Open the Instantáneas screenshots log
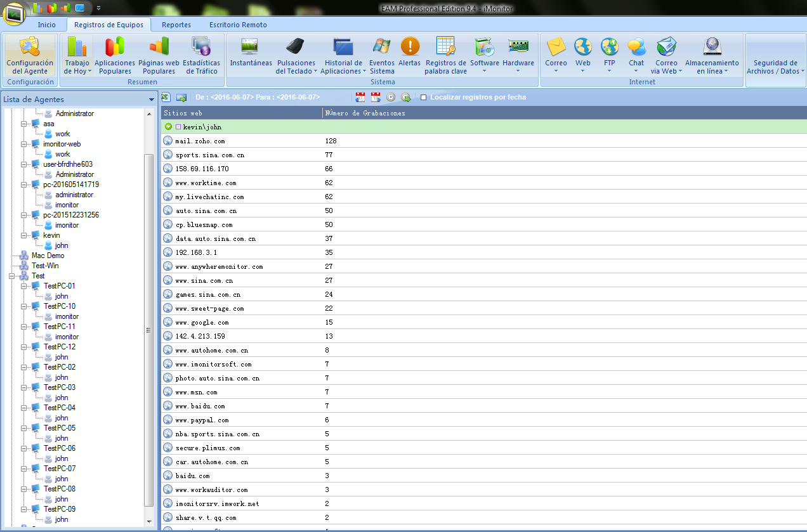 click(x=251, y=56)
